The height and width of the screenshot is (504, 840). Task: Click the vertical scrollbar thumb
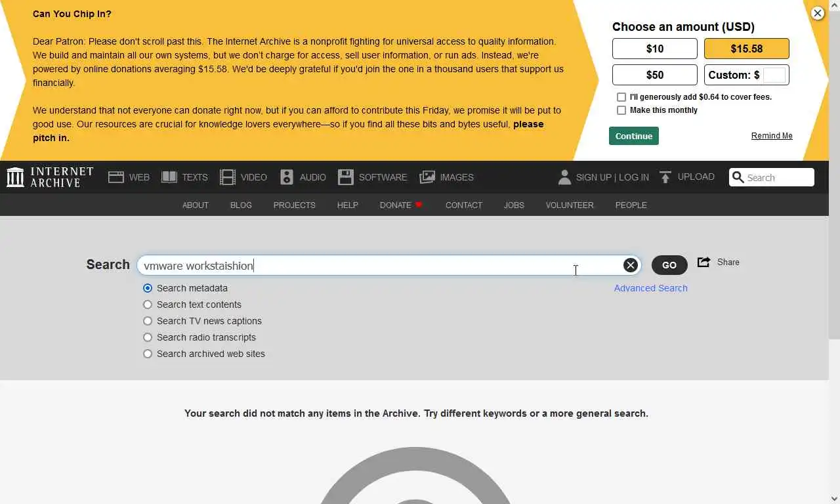(x=835, y=175)
